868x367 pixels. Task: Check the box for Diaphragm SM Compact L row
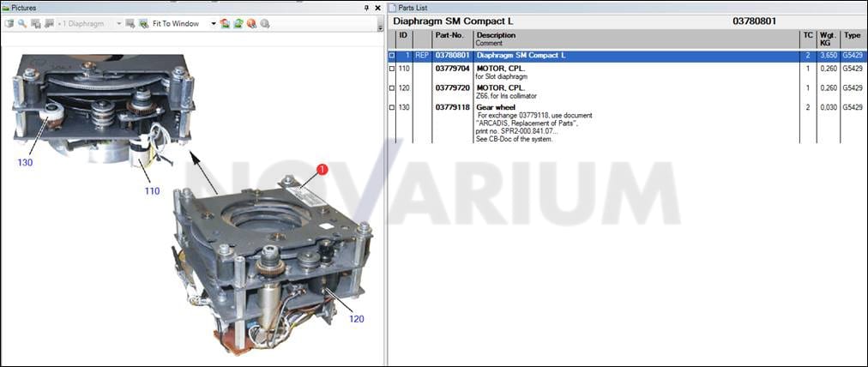point(392,56)
